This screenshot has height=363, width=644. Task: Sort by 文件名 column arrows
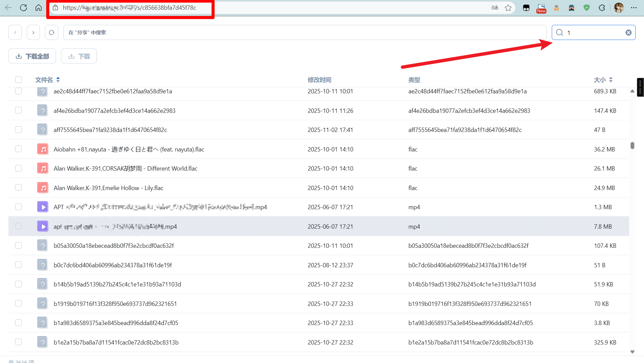click(58, 80)
